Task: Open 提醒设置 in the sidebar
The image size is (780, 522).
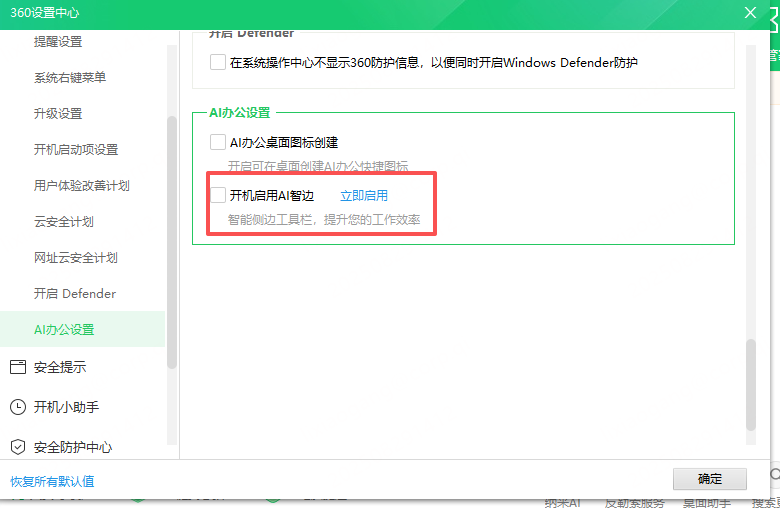Action: pos(58,42)
